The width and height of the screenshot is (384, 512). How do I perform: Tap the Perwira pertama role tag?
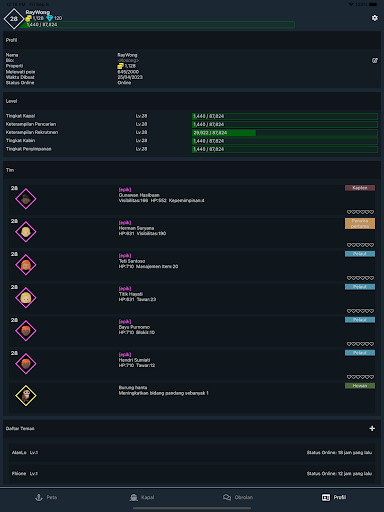pos(360,224)
